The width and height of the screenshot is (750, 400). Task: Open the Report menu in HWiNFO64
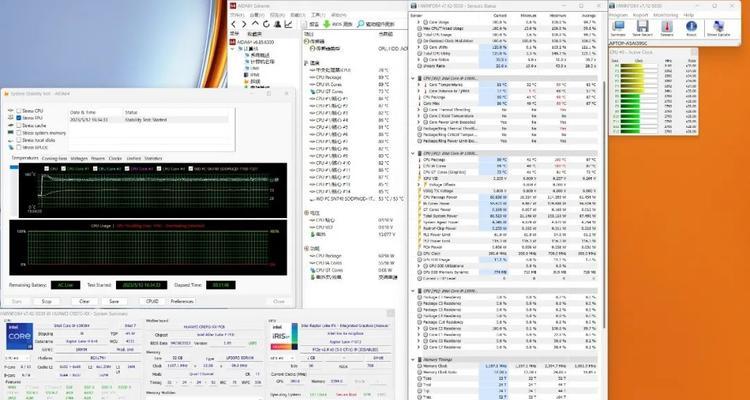click(x=640, y=15)
